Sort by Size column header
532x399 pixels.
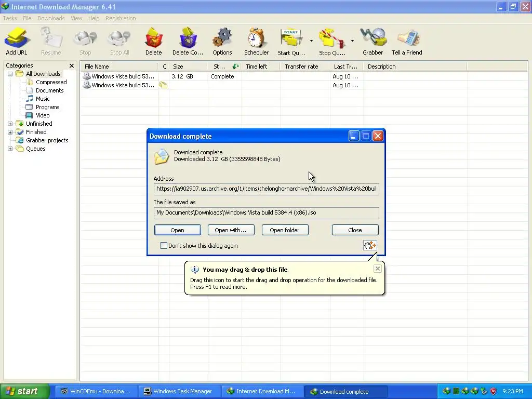pos(188,66)
